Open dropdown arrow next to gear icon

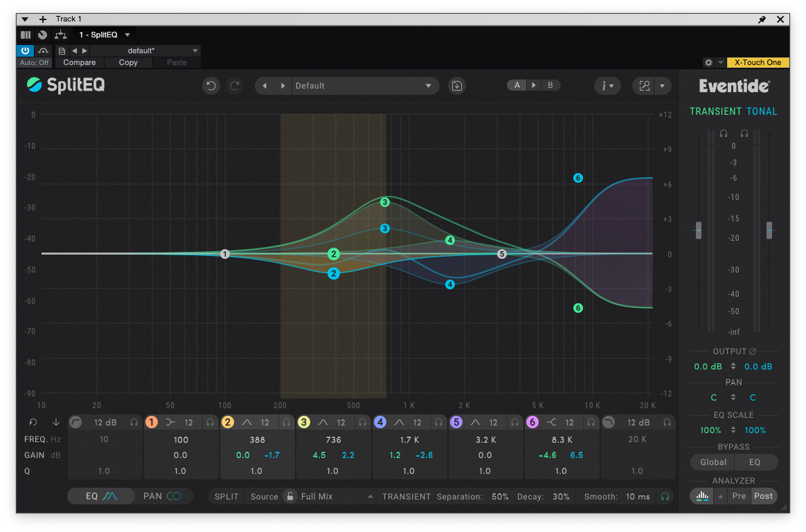721,63
